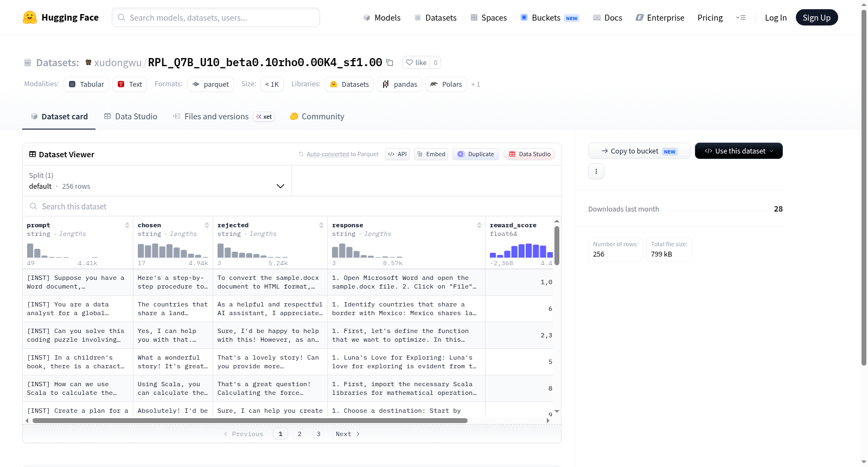
Task: Select the Datasets library tag
Action: pos(349,84)
